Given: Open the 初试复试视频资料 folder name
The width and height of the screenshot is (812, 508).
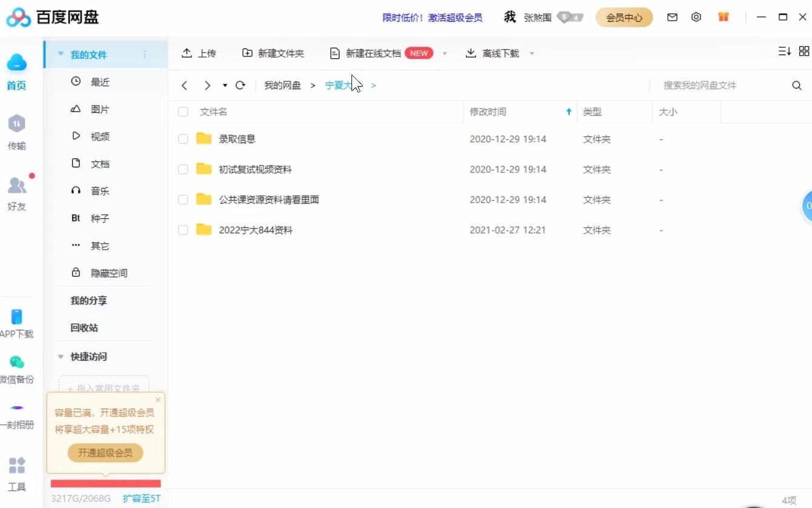Looking at the screenshot, I should [255, 169].
